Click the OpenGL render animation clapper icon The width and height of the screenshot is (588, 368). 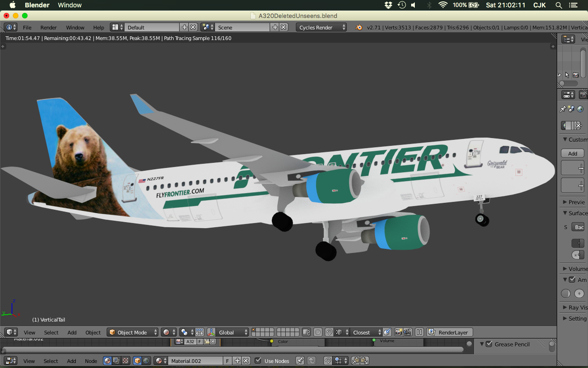coord(407,332)
